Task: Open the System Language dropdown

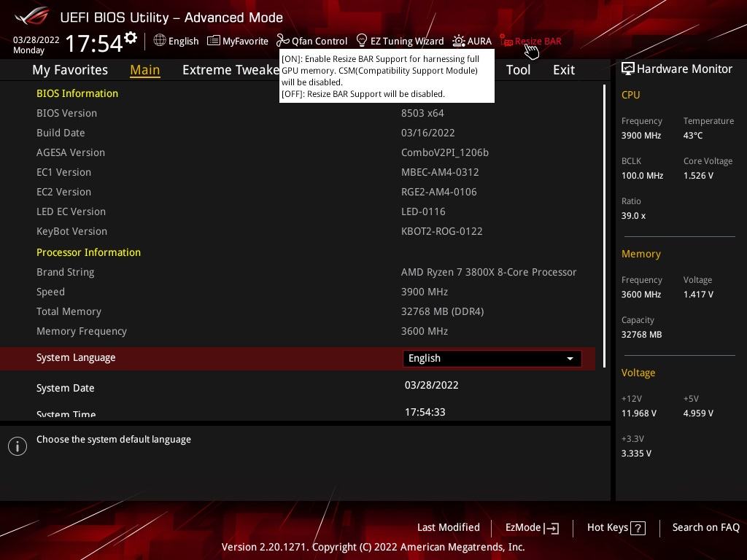Action: tap(492, 358)
